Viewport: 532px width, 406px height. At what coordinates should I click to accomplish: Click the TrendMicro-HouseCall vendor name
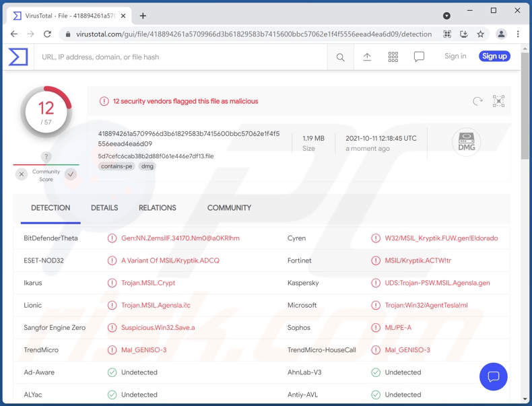coord(322,350)
